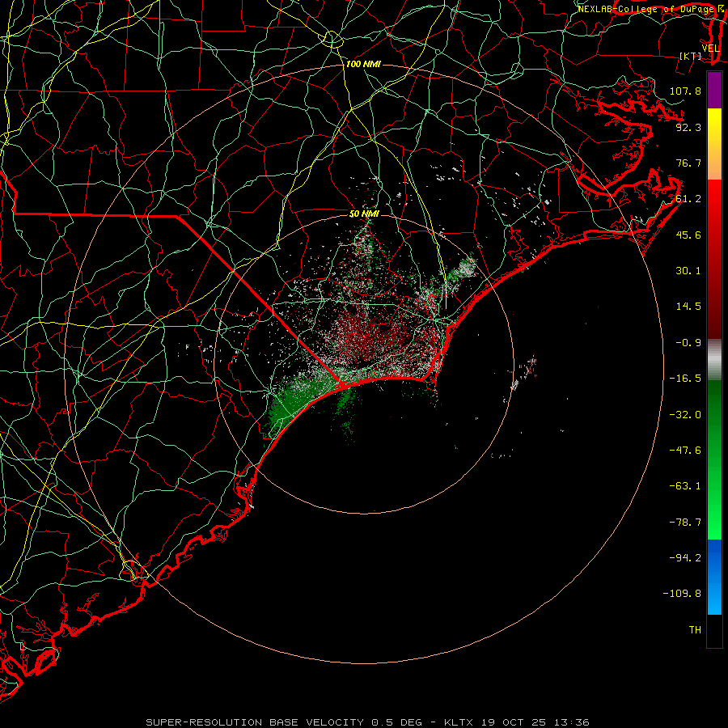Pick the blue segment of the velocity scale
Viewport: 728px width, 728px height.
(x=714, y=577)
